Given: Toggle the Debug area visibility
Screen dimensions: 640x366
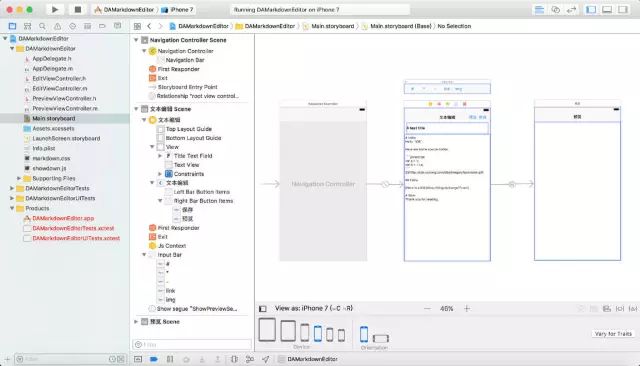Looking at the screenshot, I should tap(607, 9).
